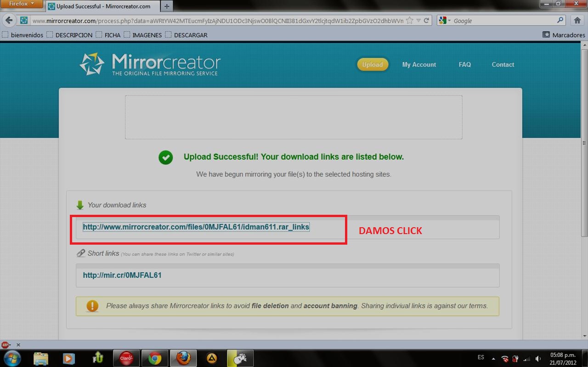Click the Your download links heading
This screenshot has height=367, width=588.
pyautogui.click(x=117, y=205)
